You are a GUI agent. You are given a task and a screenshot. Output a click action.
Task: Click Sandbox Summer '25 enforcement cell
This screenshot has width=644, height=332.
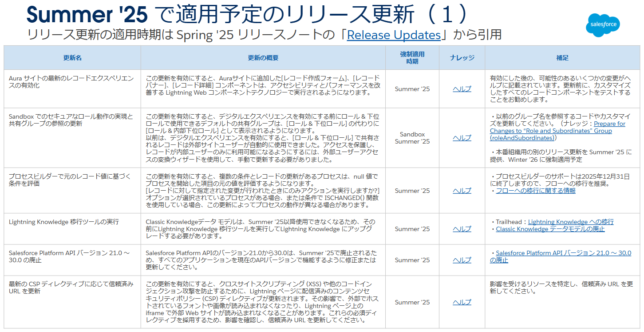tap(412, 138)
